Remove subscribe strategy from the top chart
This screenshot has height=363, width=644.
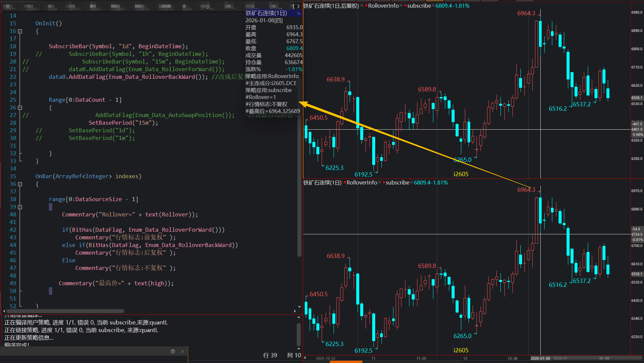pos(433,6)
